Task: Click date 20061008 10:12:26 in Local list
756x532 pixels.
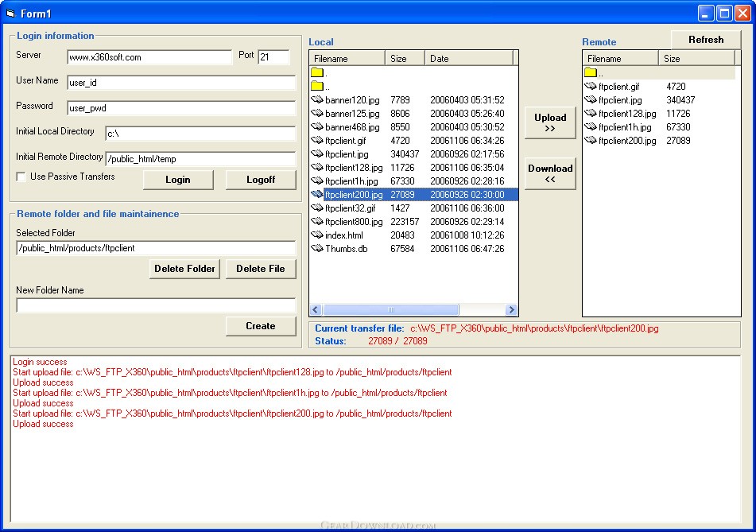Action: tap(467, 235)
